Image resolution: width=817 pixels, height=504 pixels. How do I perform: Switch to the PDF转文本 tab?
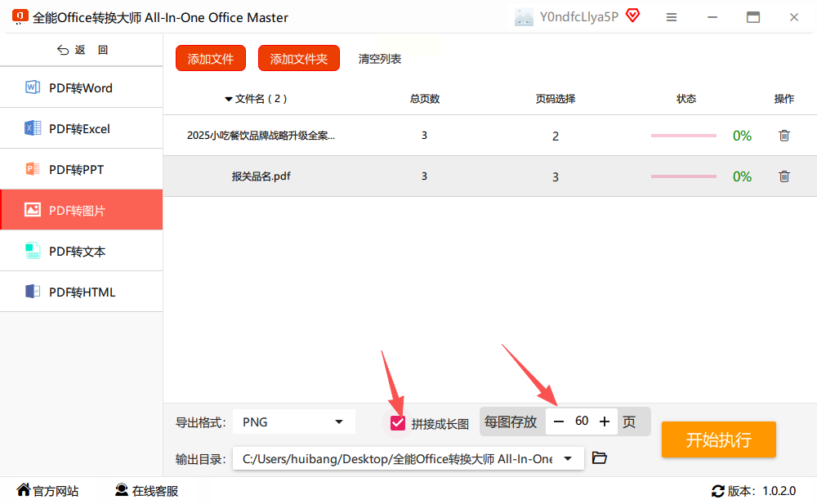click(81, 251)
